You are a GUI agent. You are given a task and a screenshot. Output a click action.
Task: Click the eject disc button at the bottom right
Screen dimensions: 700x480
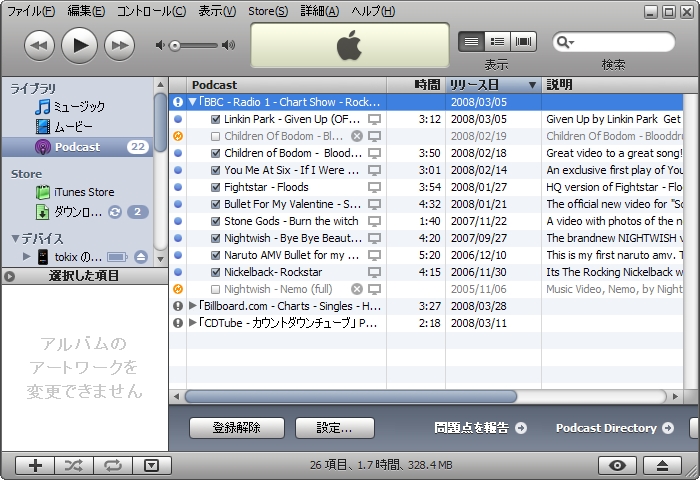pos(662,466)
